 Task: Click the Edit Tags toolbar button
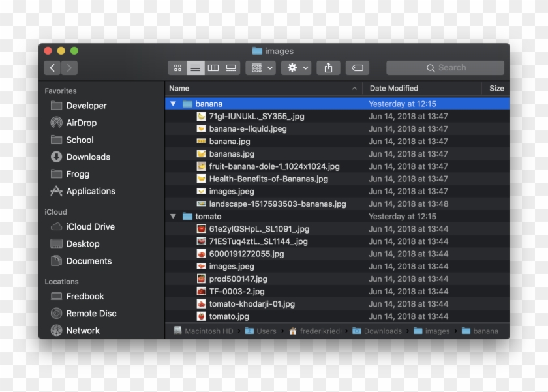click(358, 68)
